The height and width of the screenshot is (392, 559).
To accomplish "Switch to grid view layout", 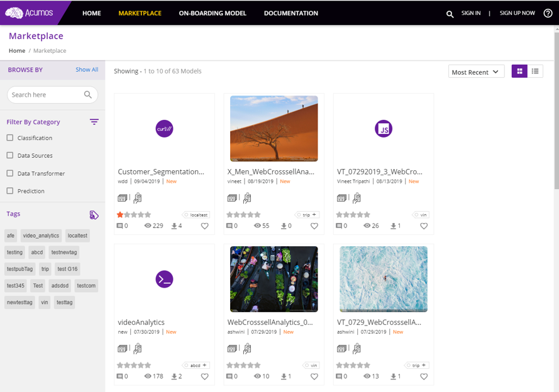I will point(519,72).
